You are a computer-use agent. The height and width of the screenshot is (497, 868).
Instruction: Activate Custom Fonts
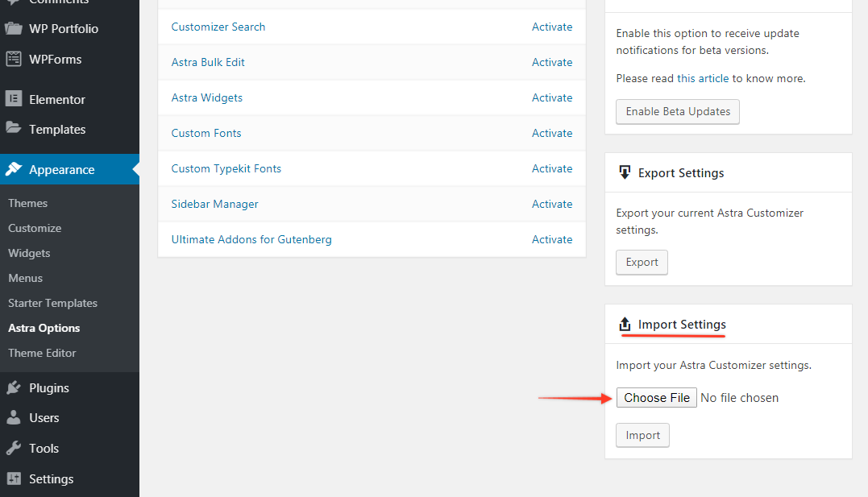coord(552,133)
